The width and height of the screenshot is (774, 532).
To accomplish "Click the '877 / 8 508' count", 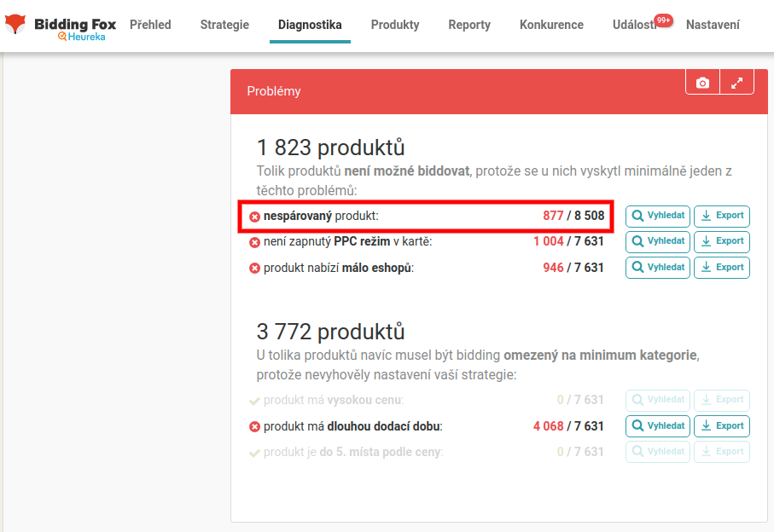I will click(573, 216).
